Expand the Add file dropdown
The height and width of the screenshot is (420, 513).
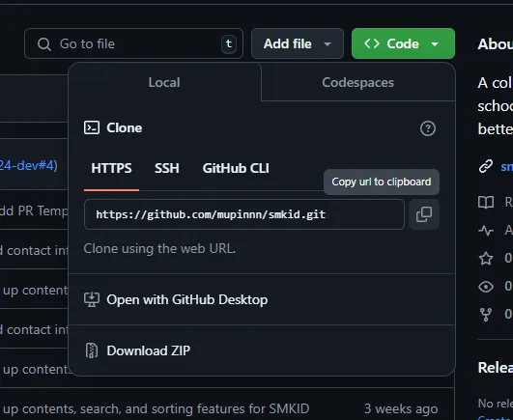297,43
